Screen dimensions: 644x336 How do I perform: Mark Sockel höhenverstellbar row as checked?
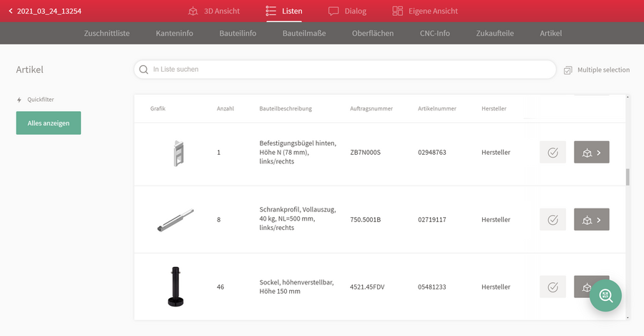pyautogui.click(x=553, y=287)
